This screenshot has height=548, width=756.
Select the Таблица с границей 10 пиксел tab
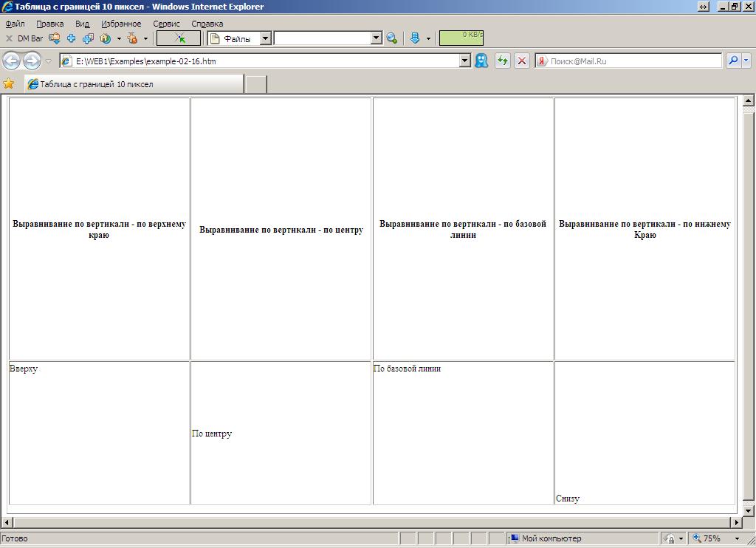134,84
